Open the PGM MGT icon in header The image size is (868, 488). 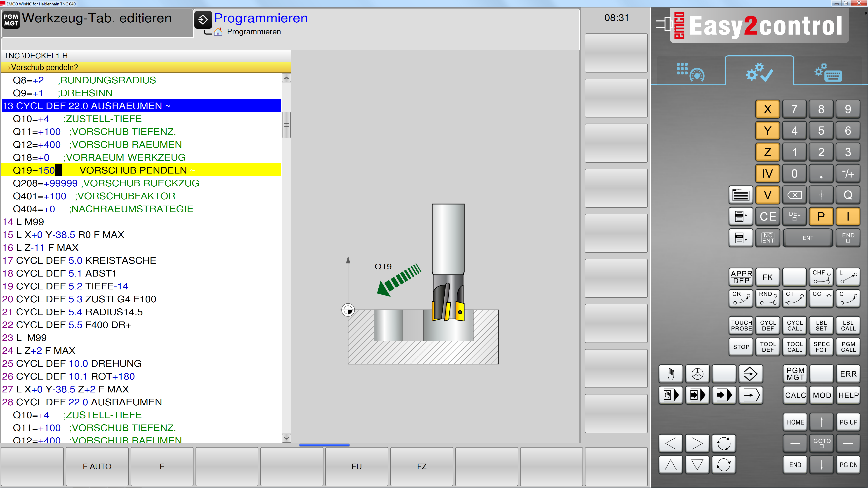11,20
